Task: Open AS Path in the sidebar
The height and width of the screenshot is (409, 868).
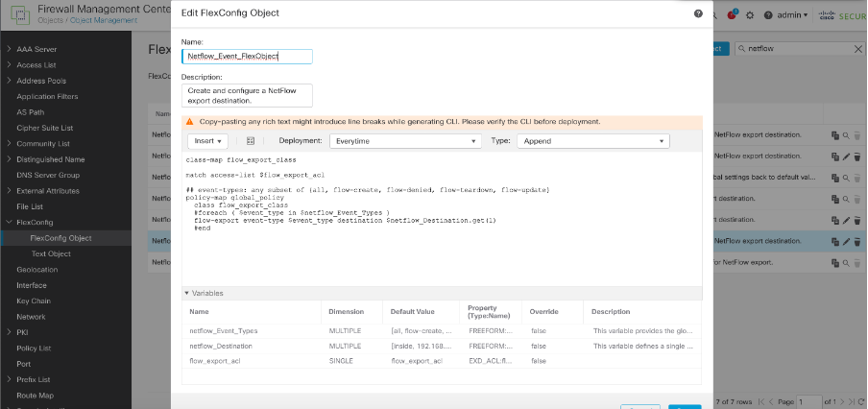Action: 31,112
